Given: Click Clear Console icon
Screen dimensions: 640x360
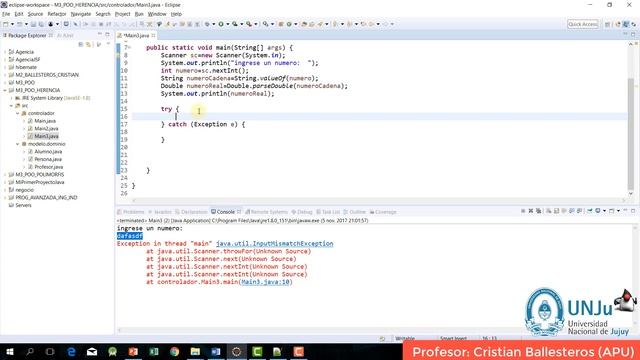Looking at the screenshot, I should pos(549,211).
